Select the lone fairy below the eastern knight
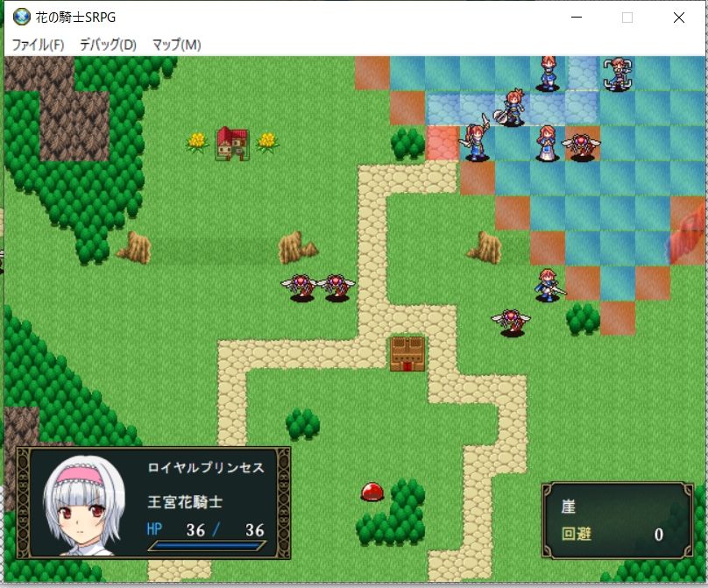 pyautogui.click(x=511, y=319)
